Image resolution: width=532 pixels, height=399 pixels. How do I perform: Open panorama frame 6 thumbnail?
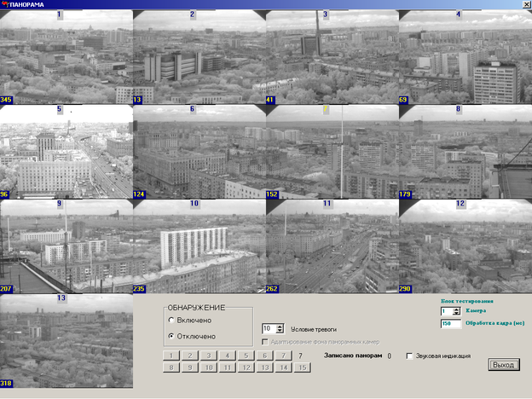199,152
